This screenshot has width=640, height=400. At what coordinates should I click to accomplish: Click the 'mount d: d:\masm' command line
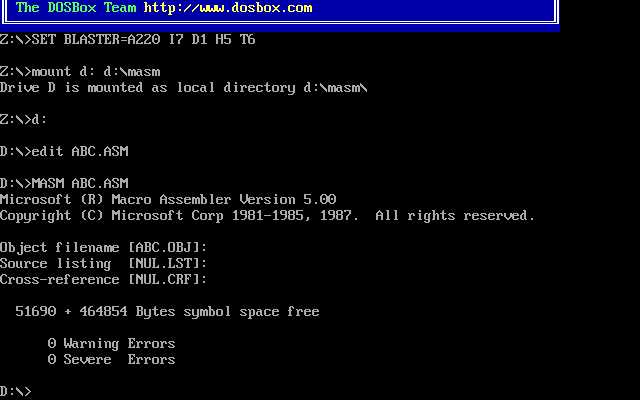pos(80,71)
